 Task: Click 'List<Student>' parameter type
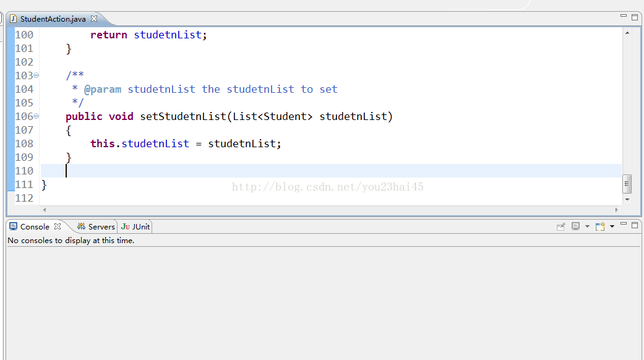(273, 116)
